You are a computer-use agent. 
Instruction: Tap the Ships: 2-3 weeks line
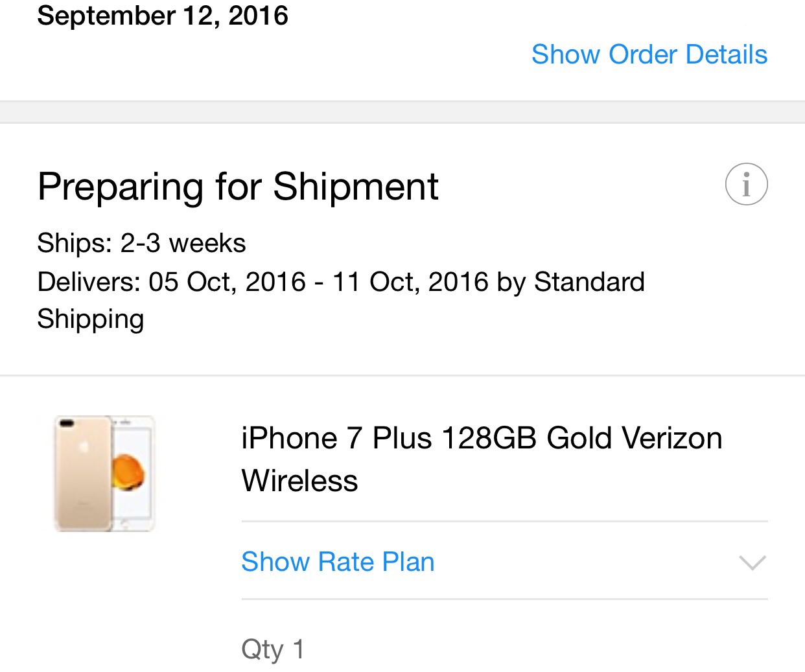[141, 243]
